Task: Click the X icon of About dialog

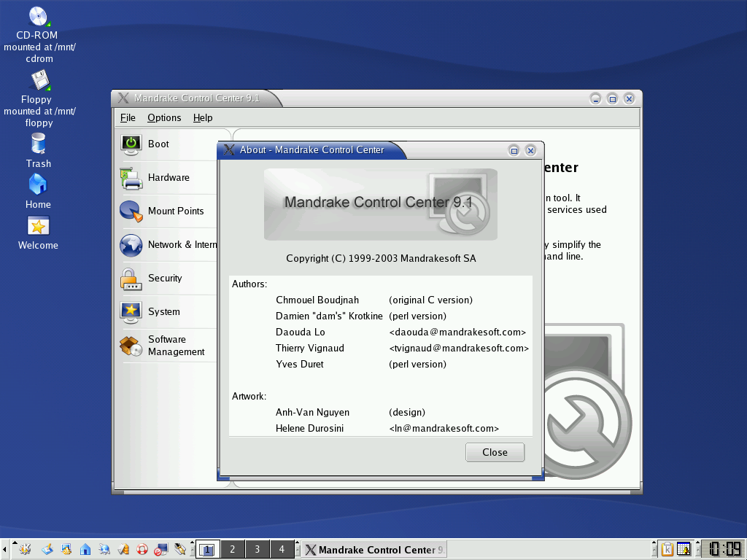Action: (x=228, y=150)
